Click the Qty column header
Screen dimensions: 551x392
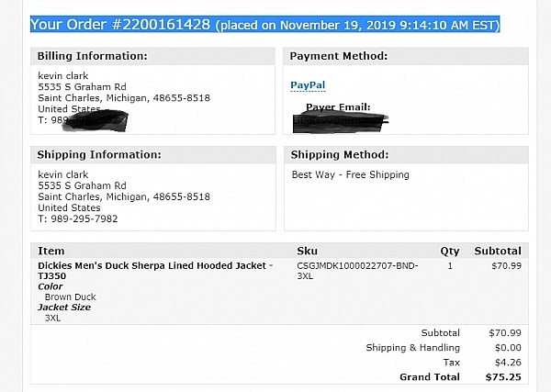coord(449,251)
